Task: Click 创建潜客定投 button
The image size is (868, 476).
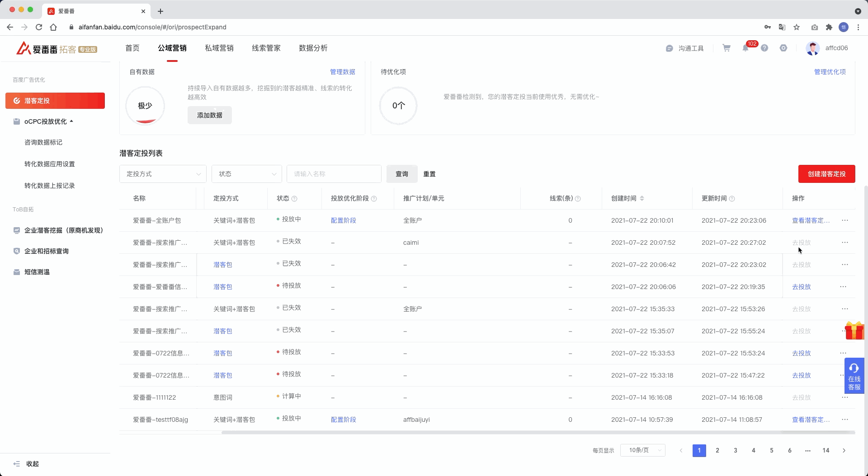Action: click(x=827, y=174)
